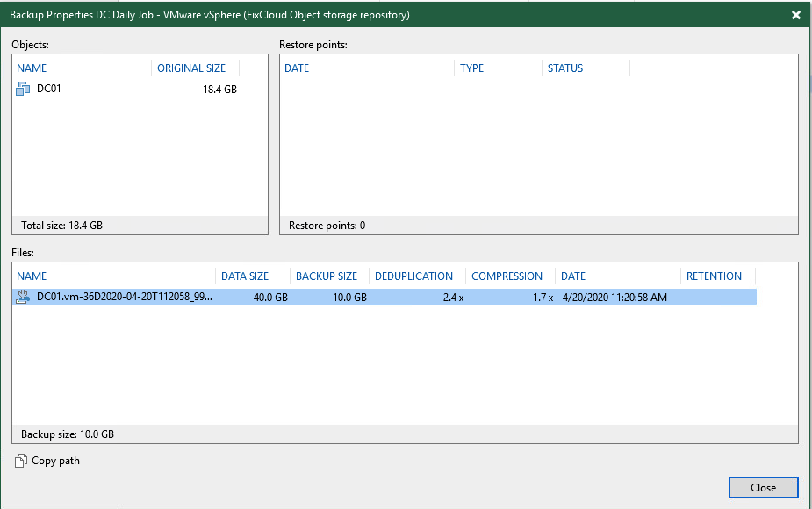Click the Close button
The image size is (812, 509).
click(764, 487)
